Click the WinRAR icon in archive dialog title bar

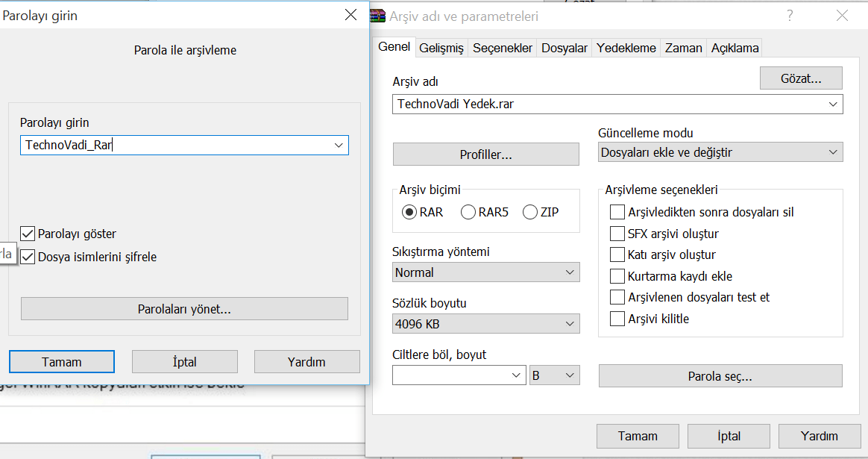click(380, 16)
